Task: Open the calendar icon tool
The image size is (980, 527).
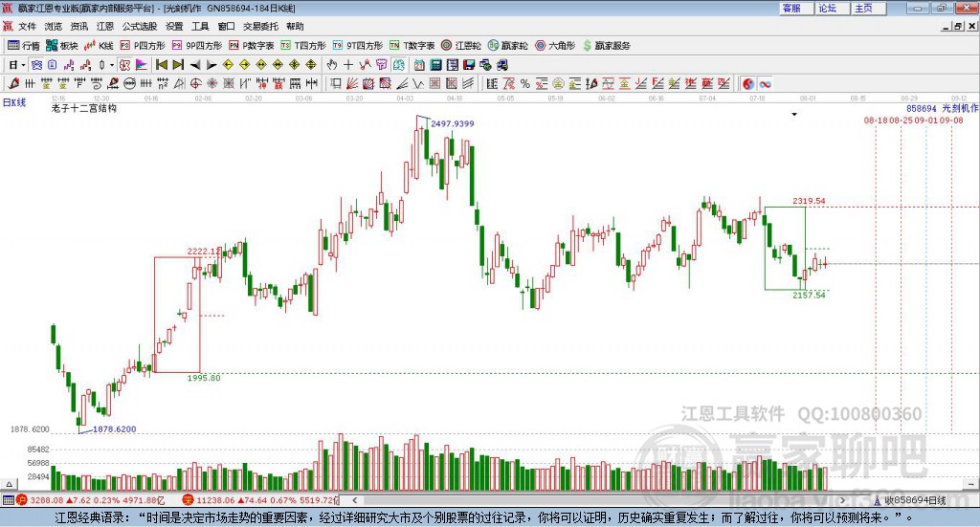Action: 419,65
